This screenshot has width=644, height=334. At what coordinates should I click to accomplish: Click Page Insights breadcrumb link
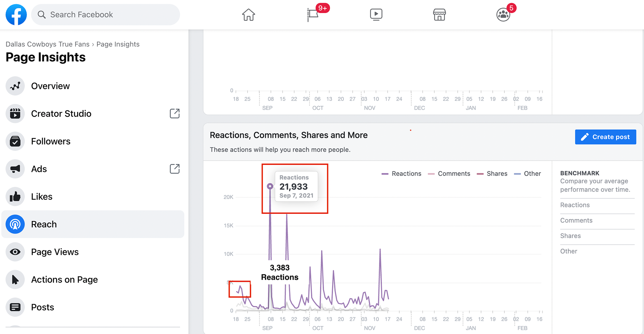point(118,44)
